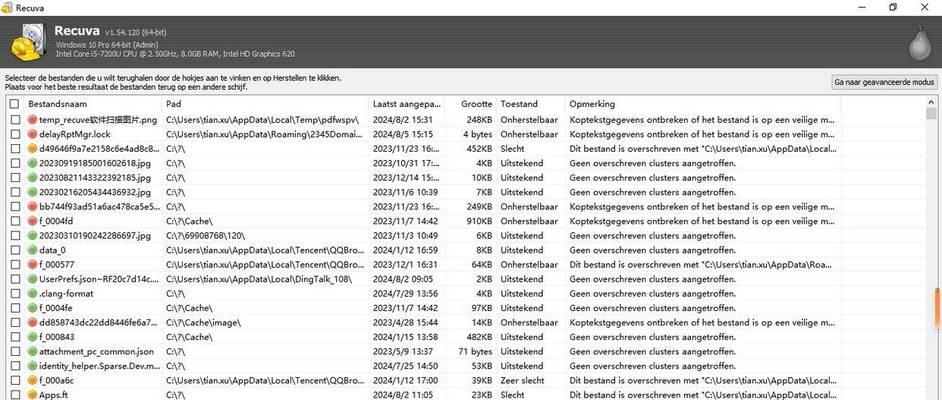This screenshot has height=400, width=942.
Task: Click green status dot beside data_0
Action: pos(32,250)
